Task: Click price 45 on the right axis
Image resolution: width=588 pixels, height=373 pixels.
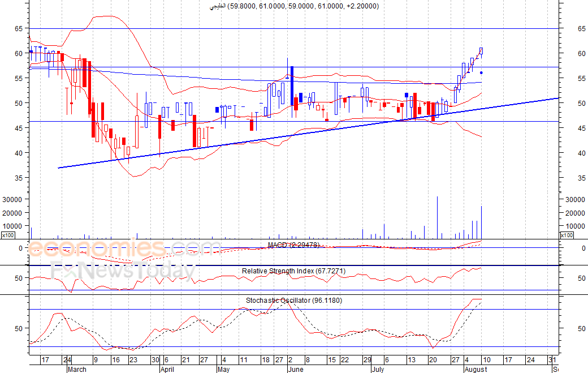Action: coord(581,128)
